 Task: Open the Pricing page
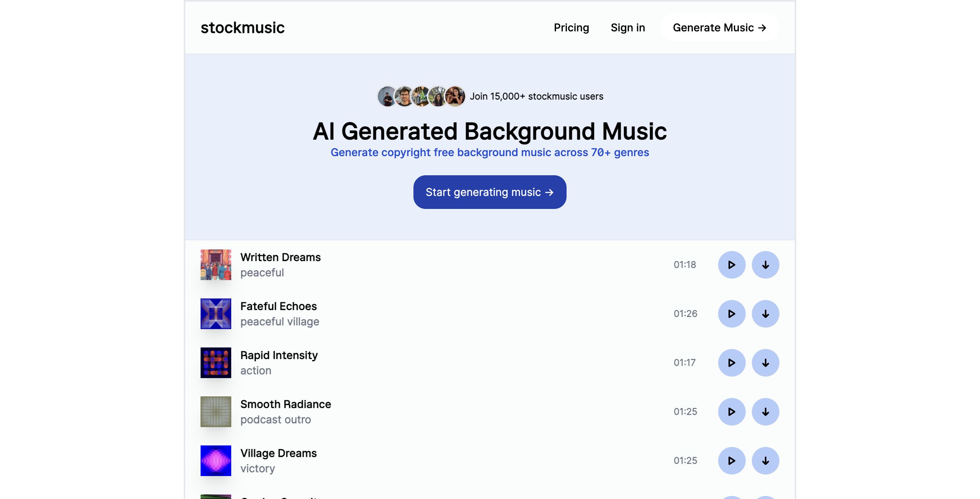click(x=571, y=28)
